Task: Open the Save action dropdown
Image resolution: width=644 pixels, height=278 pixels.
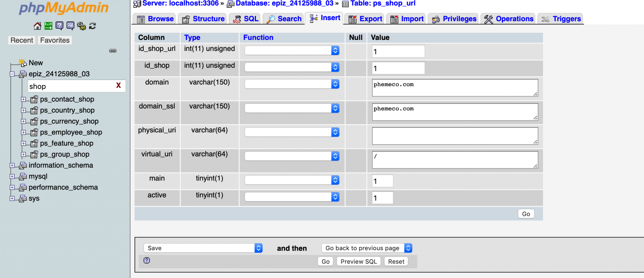Action: pos(203,248)
